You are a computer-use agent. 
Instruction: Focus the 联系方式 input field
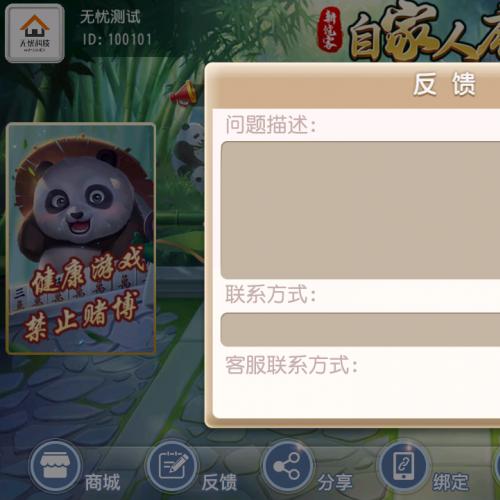point(360,329)
